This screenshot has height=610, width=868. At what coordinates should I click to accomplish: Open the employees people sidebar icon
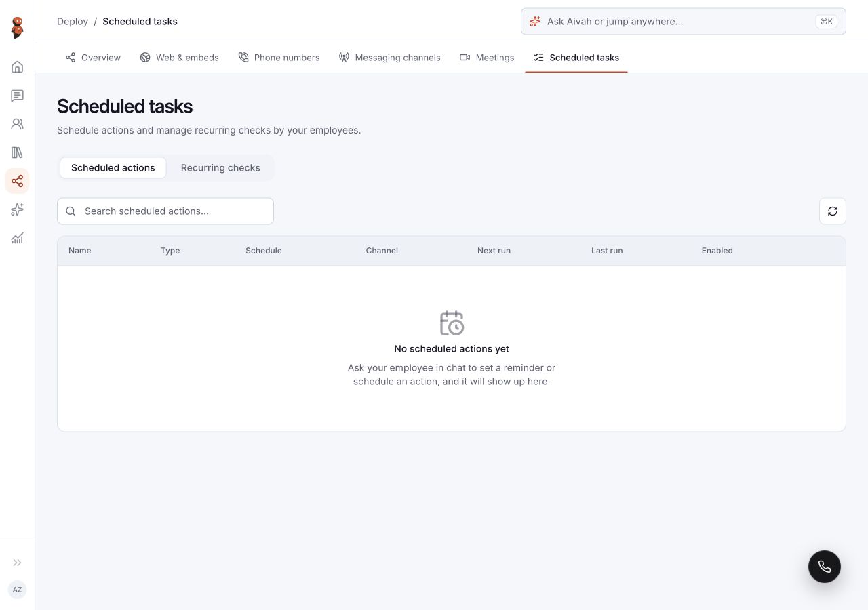(x=18, y=124)
